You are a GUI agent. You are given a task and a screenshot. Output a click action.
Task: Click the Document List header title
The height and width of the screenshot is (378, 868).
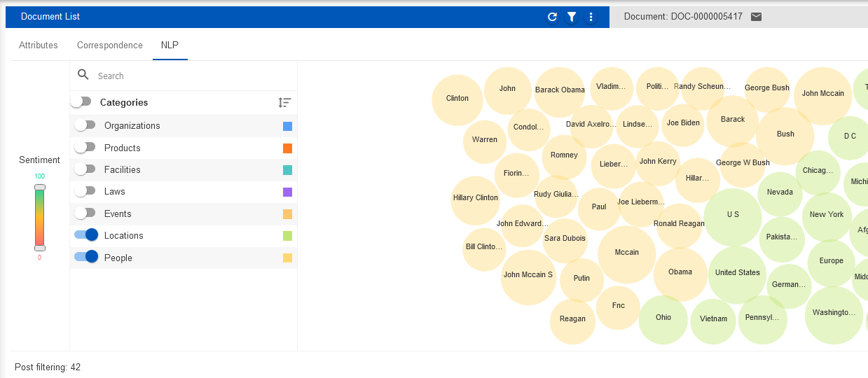(x=50, y=17)
